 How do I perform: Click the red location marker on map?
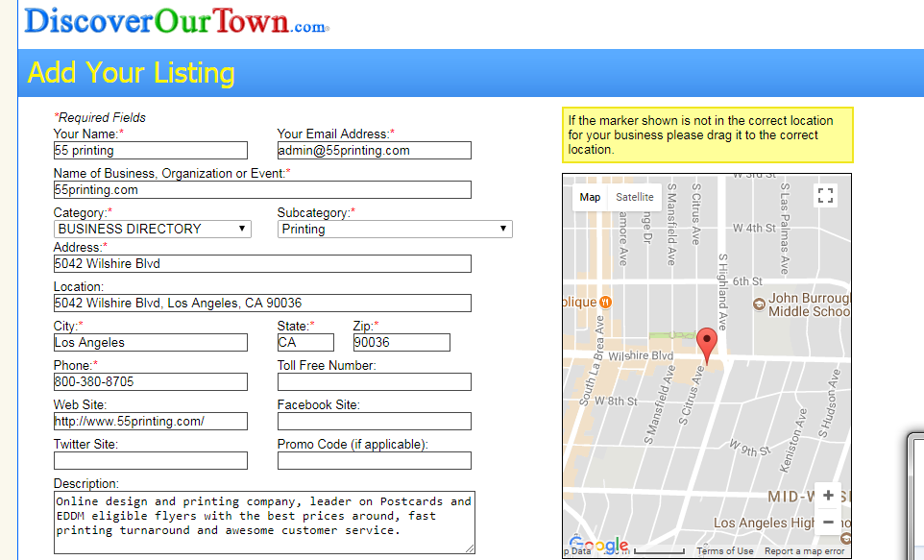point(707,346)
